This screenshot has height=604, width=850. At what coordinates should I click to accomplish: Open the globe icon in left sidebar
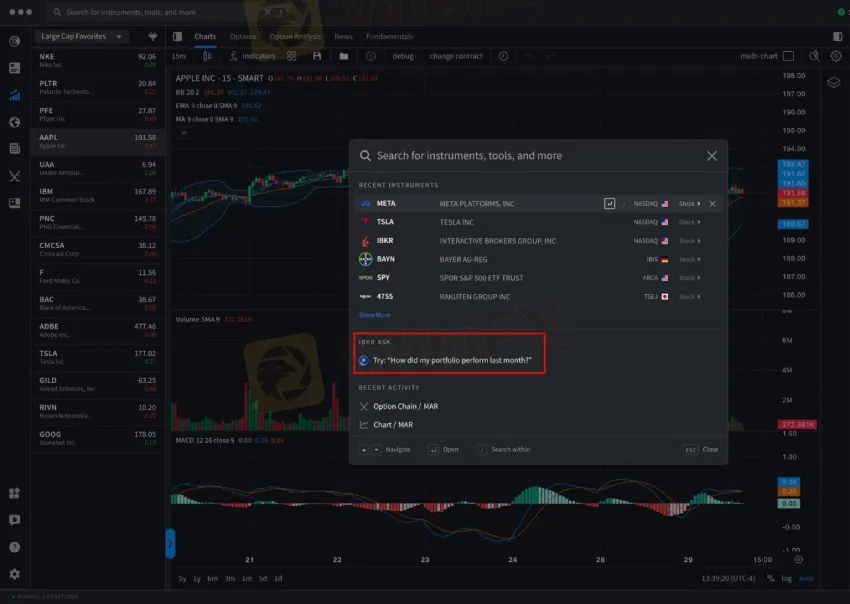click(x=14, y=122)
